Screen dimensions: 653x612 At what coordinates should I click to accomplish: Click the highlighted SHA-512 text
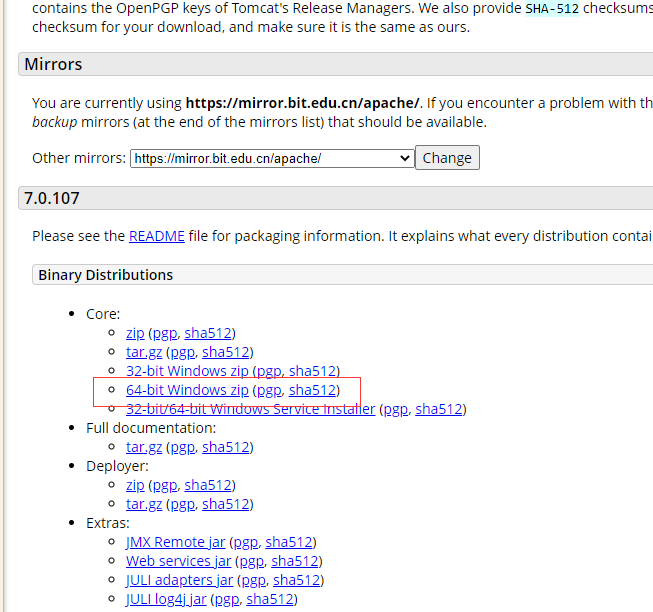tap(552, 8)
